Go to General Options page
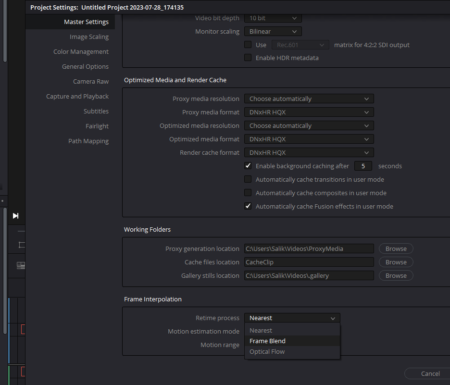 click(x=85, y=67)
